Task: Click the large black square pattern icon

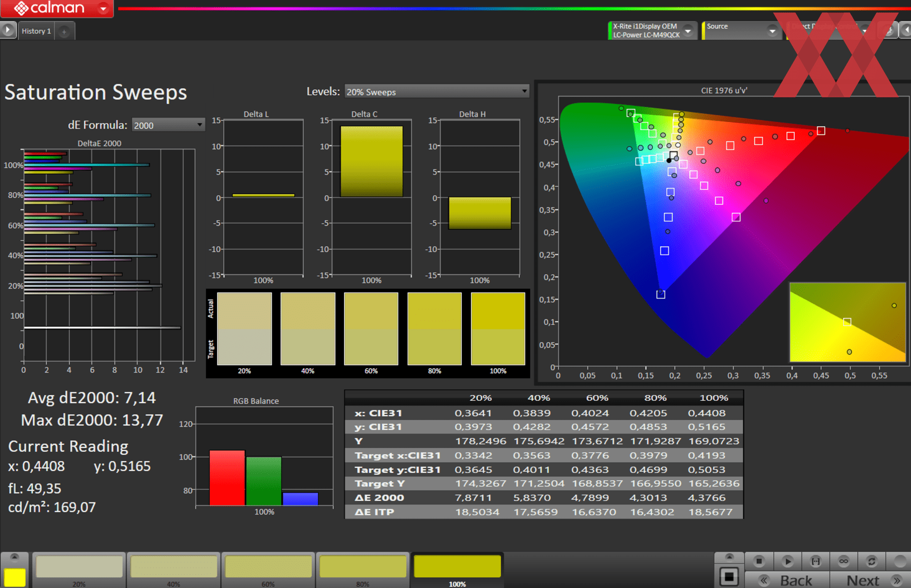Action: pos(729,577)
